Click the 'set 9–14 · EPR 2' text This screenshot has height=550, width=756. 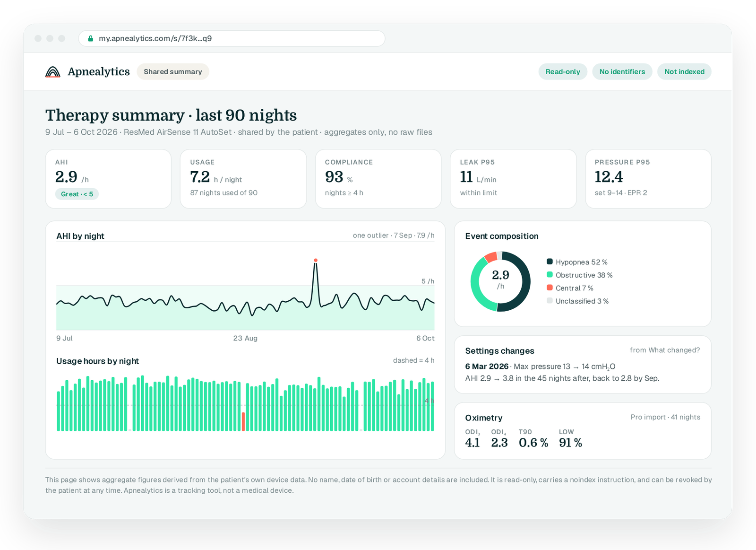point(621,193)
